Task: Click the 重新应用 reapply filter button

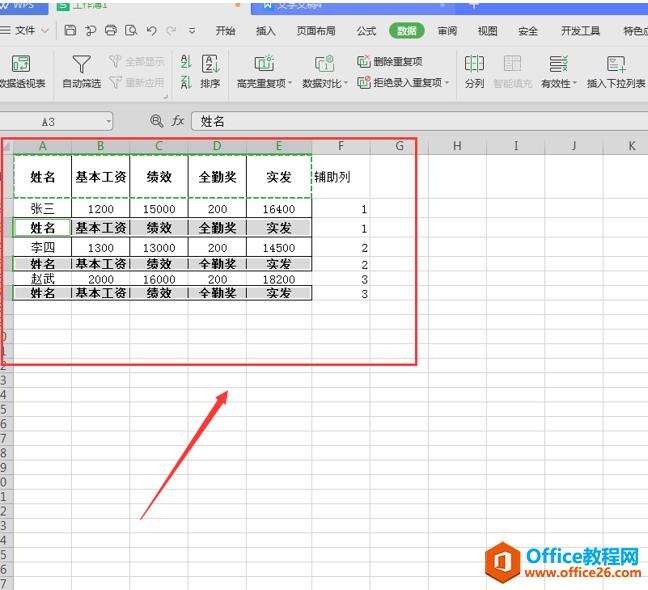Action: [x=137, y=83]
